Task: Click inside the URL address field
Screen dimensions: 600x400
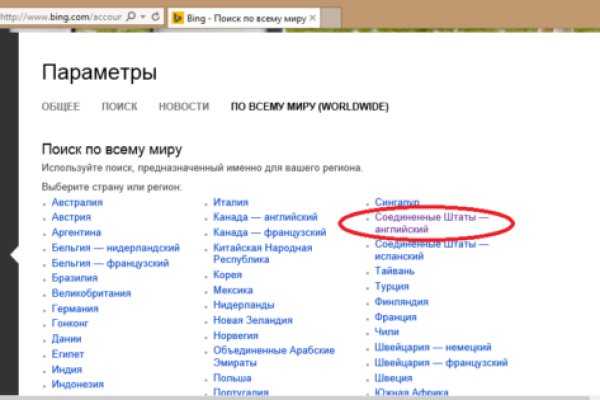Action: (x=60, y=18)
